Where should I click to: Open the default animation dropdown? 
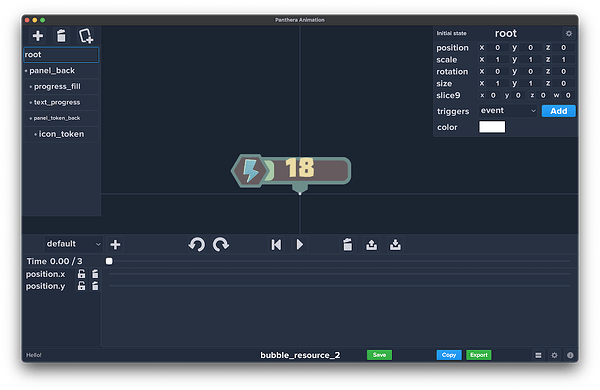pyautogui.click(x=73, y=244)
